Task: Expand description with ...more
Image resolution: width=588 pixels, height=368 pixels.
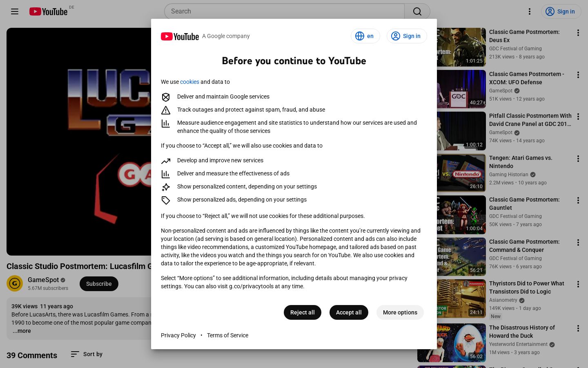Action: click(21, 331)
